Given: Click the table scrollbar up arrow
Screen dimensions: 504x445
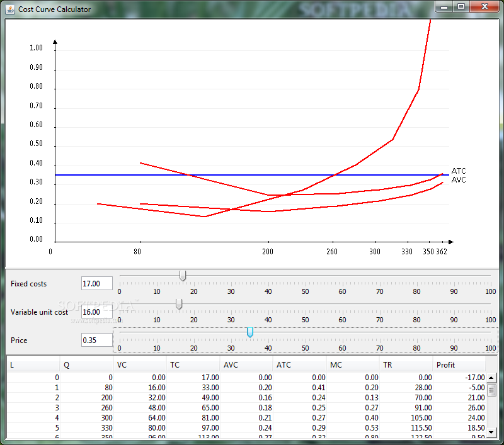Looking at the screenshot, I should pos(491,378).
